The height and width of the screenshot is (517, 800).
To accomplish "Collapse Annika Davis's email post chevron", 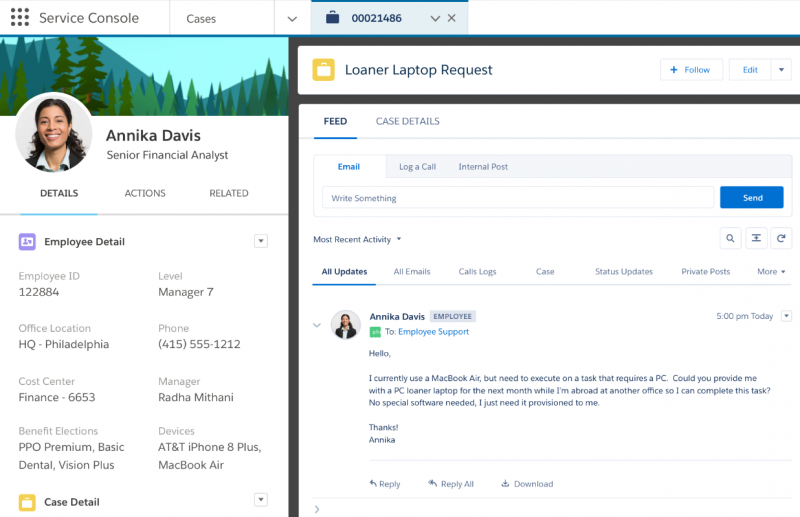I will 317,325.
